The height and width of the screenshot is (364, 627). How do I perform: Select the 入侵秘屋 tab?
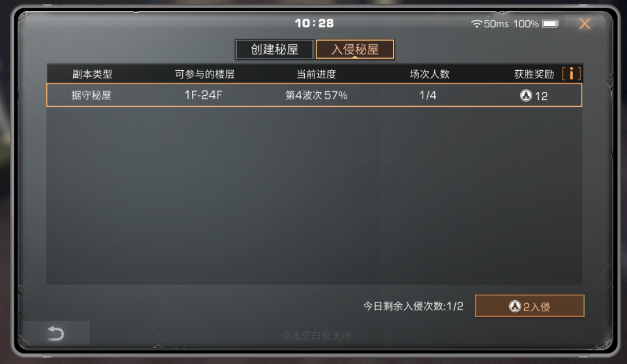(x=355, y=49)
